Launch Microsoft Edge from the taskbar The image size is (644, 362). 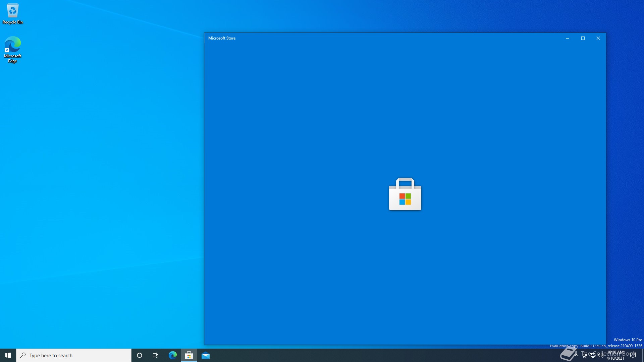point(173,355)
